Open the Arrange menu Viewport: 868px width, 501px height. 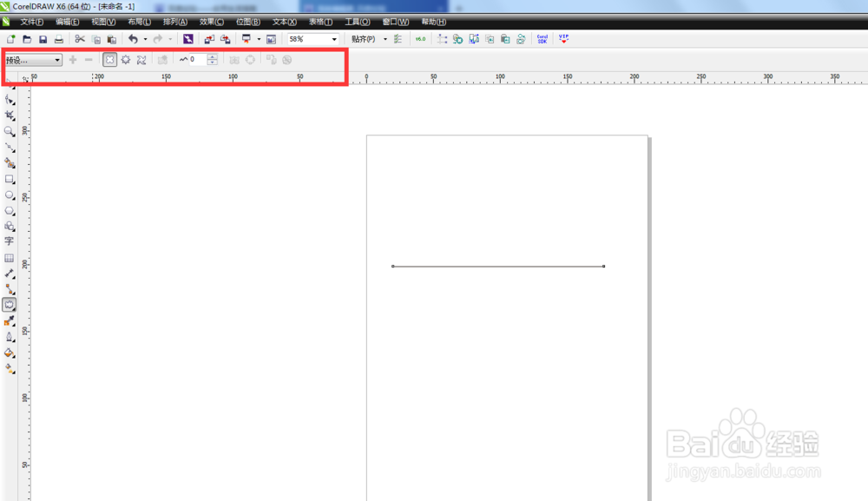point(175,22)
